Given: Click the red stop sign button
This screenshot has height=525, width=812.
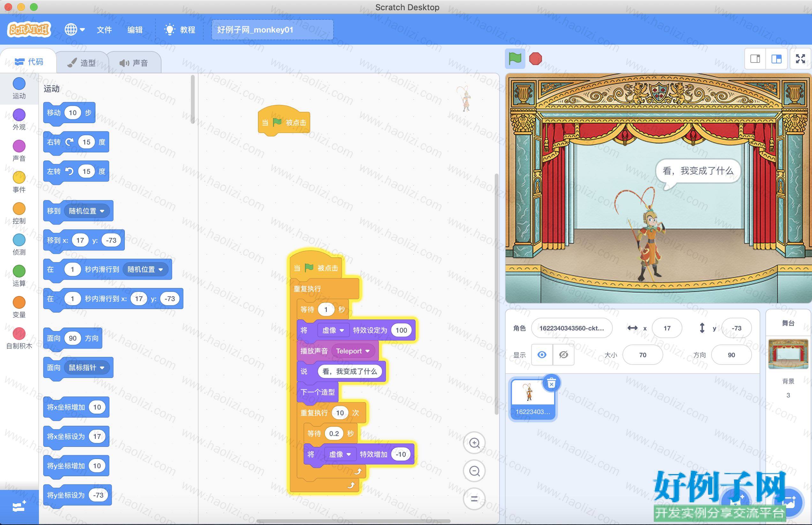Looking at the screenshot, I should (x=535, y=59).
